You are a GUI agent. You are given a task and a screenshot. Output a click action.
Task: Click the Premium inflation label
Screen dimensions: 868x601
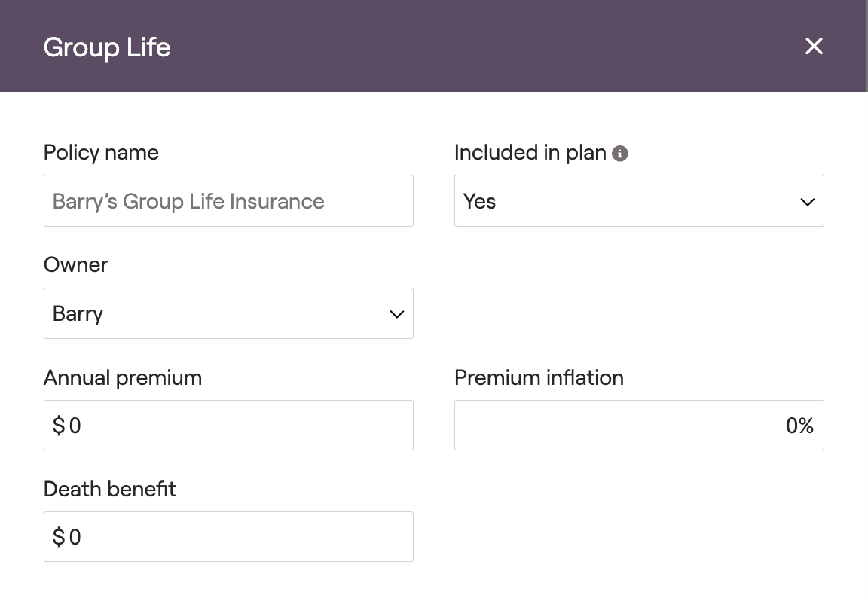point(539,378)
